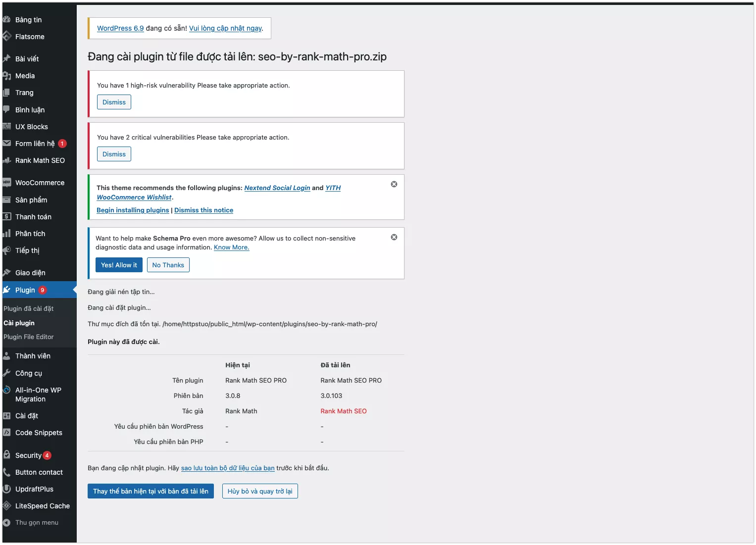Screen dimensions: 756x545
Task: Dismiss the high-risk vulnerability notice
Action: [x=114, y=102]
